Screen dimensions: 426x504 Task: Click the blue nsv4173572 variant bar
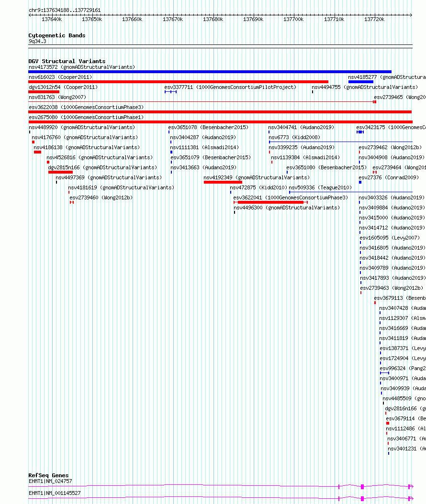tap(210, 72)
